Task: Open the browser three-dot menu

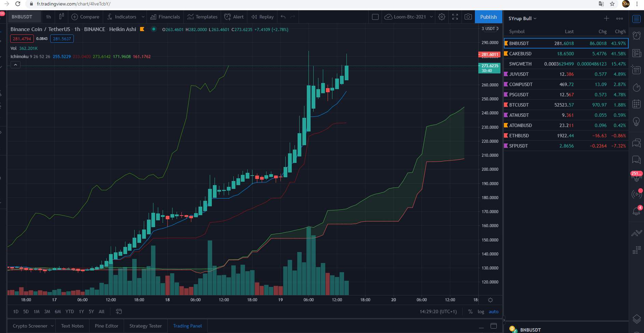Action: point(637,4)
